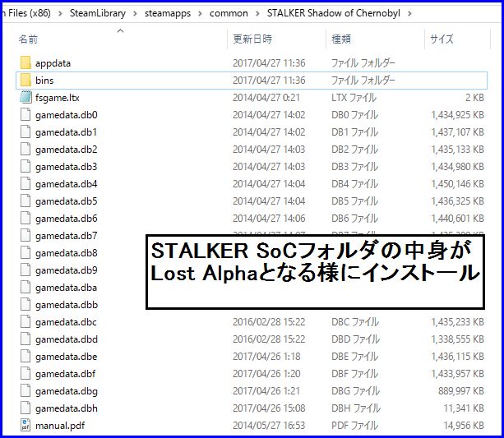Image resolution: width=504 pixels, height=438 pixels.
Task: Select the gamedata.db9 file icon
Action: tap(25, 270)
